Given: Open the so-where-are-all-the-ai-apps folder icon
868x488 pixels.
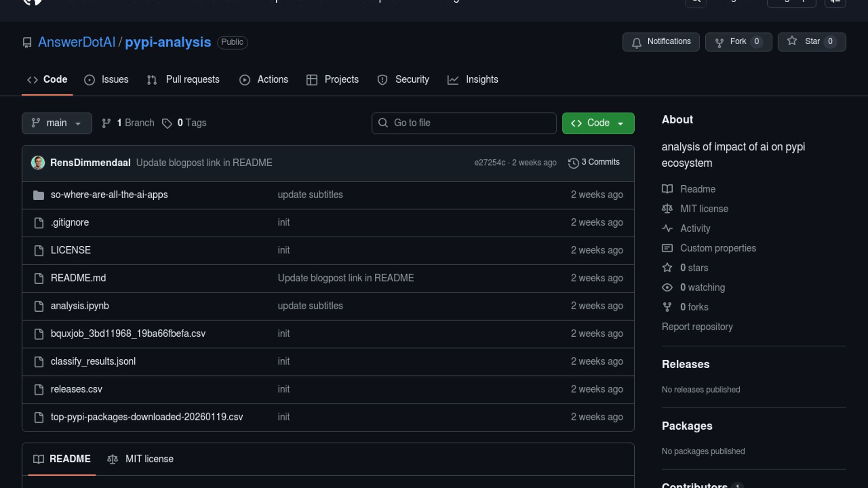Looking at the screenshot, I should 39,195.
